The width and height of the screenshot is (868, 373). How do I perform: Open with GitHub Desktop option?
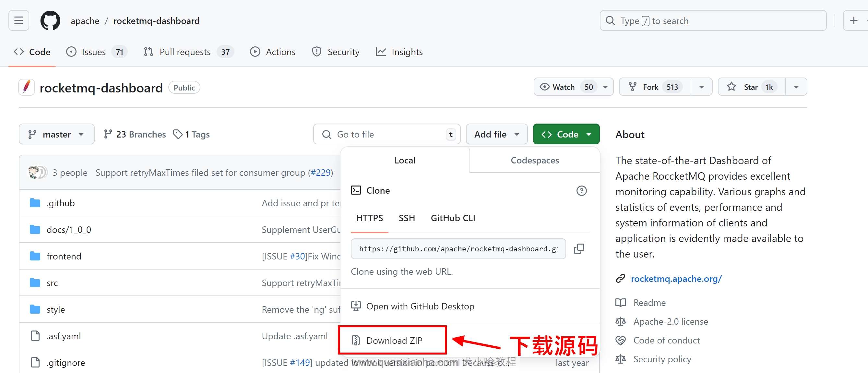(x=420, y=306)
